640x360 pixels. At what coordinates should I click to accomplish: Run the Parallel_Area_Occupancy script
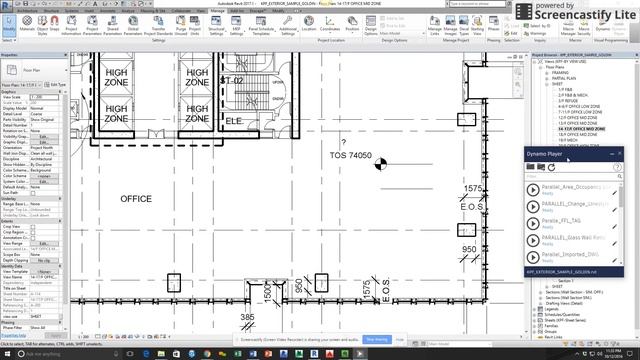[533, 190]
